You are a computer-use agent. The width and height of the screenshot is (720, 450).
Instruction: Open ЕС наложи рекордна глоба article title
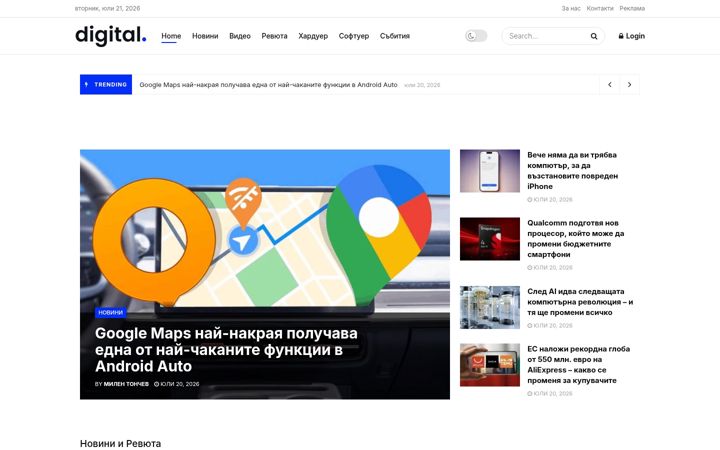click(x=579, y=365)
